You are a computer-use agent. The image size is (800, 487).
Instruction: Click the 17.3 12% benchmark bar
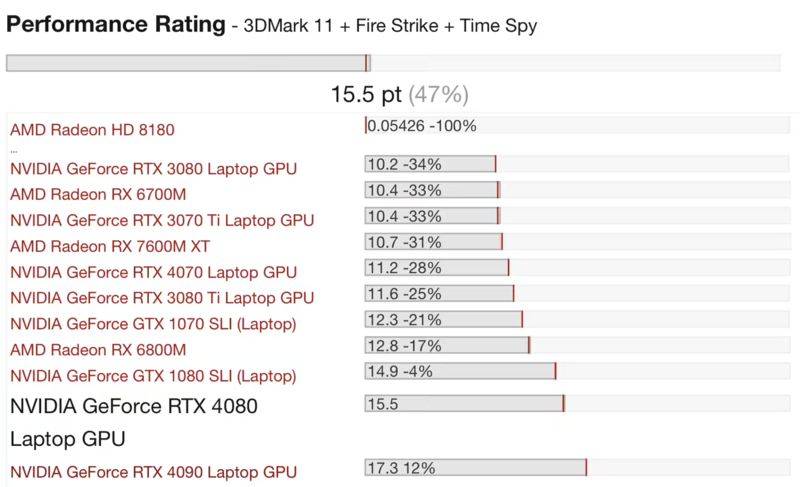[x=475, y=468]
